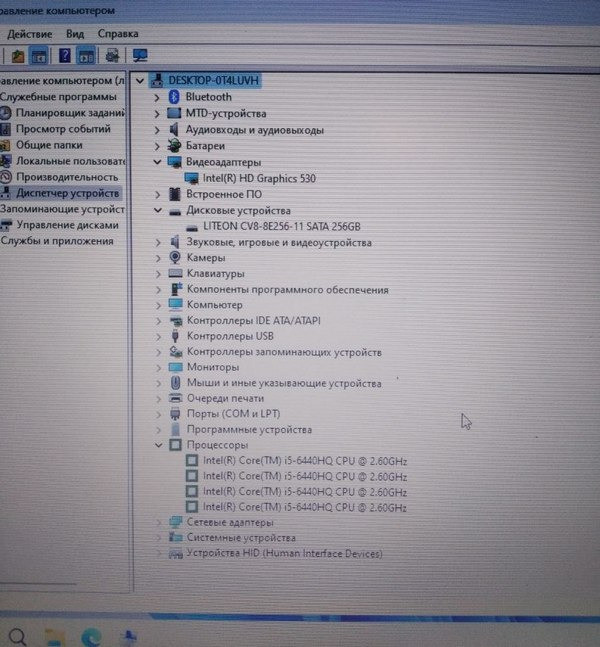This screenshot has width=600, height=647.
Task: Open the Действие menu
Action: pos(30,34)
